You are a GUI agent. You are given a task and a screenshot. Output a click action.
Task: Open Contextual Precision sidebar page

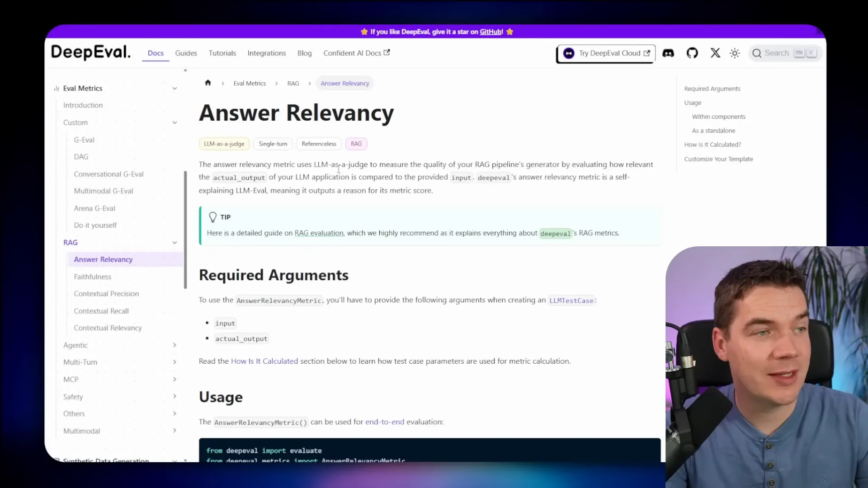tap(106, 294)
